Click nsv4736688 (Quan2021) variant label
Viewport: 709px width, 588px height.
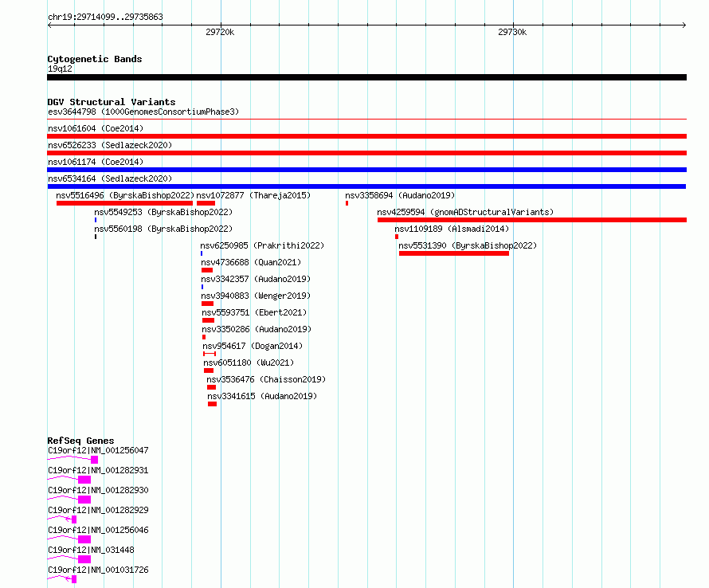coord(251,262)
